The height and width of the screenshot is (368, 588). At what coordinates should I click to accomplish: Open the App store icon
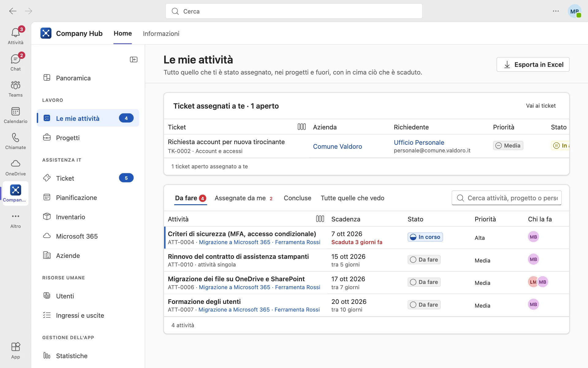15,351
